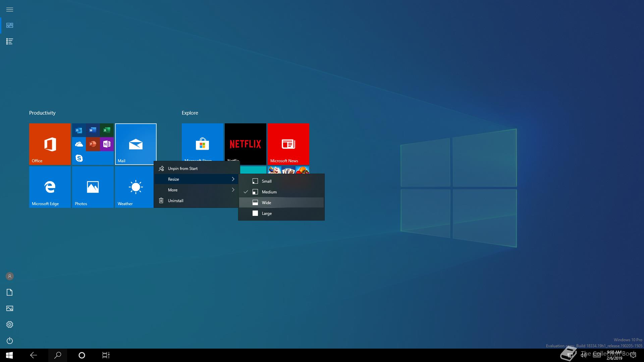Open the Action Center notification icon
The image size is (644, 362).
tap(633, 355)
